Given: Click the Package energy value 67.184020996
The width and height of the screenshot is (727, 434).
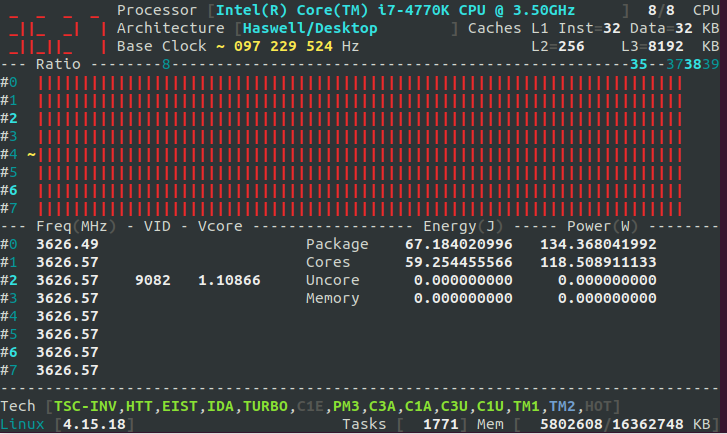Looking at the screenshot, I should point(459,244).
